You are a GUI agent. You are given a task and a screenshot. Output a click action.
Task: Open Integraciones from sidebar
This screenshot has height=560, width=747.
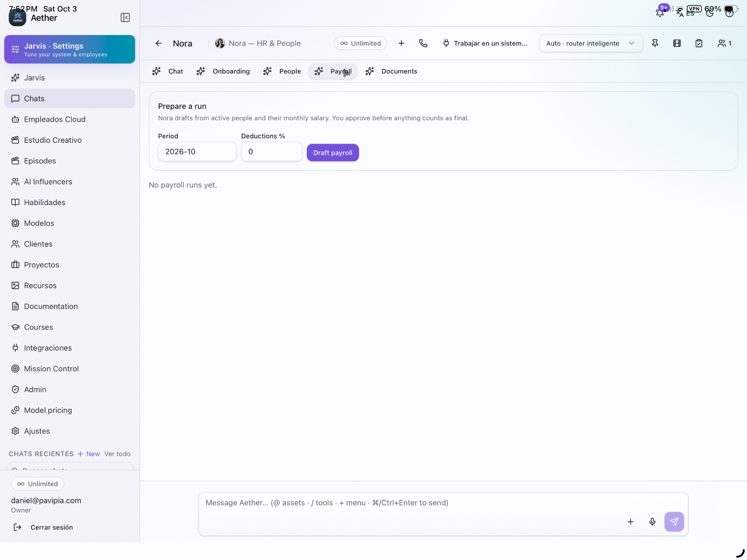point(70,348)
